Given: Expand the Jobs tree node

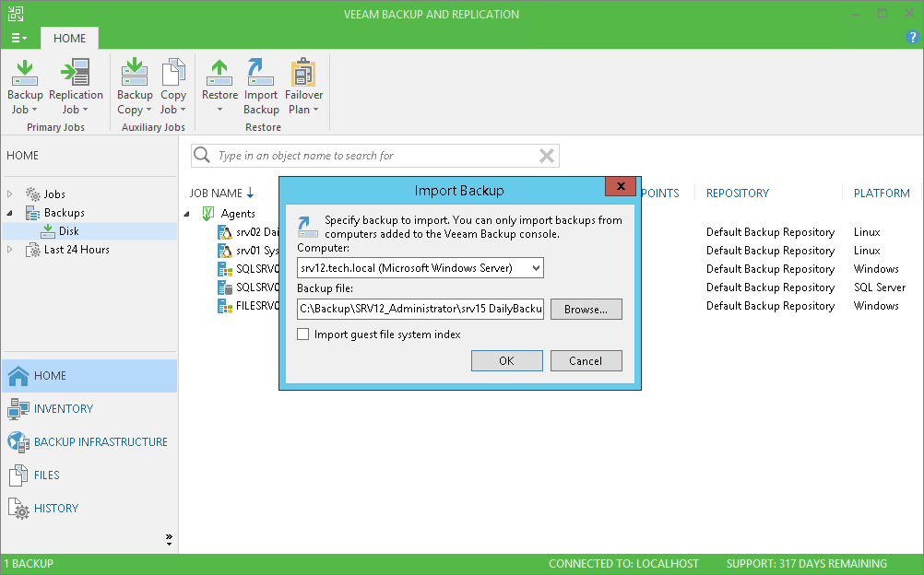Looking at the screenshot, I should tap(10, 194).
